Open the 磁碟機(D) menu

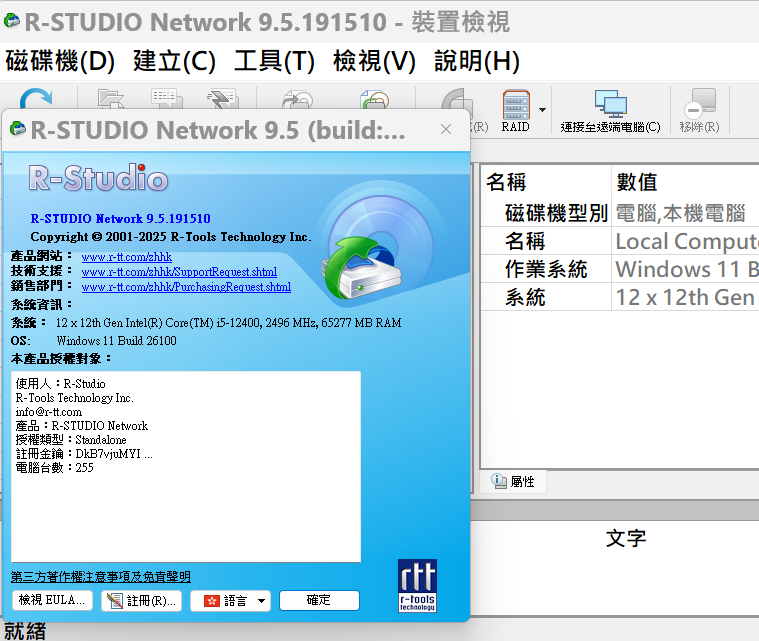pyautogui.click(x=60, y=61)
